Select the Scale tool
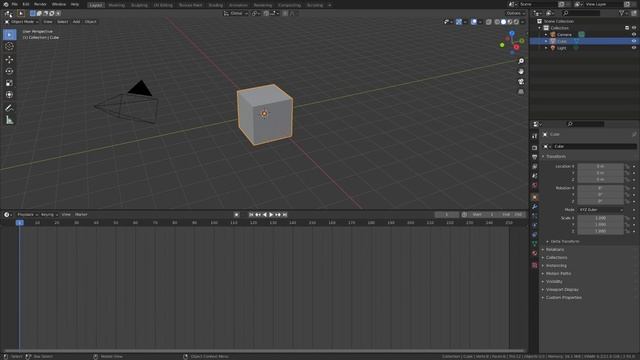The width and height of the screenshot is (640, 360). coord(9,83)
